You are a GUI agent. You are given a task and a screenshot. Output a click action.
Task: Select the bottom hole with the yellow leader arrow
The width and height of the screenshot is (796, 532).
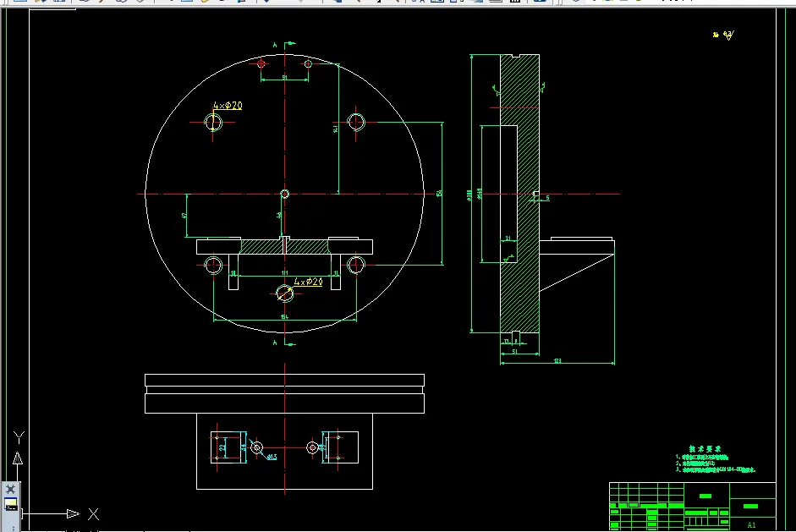[x=285, y=293]
